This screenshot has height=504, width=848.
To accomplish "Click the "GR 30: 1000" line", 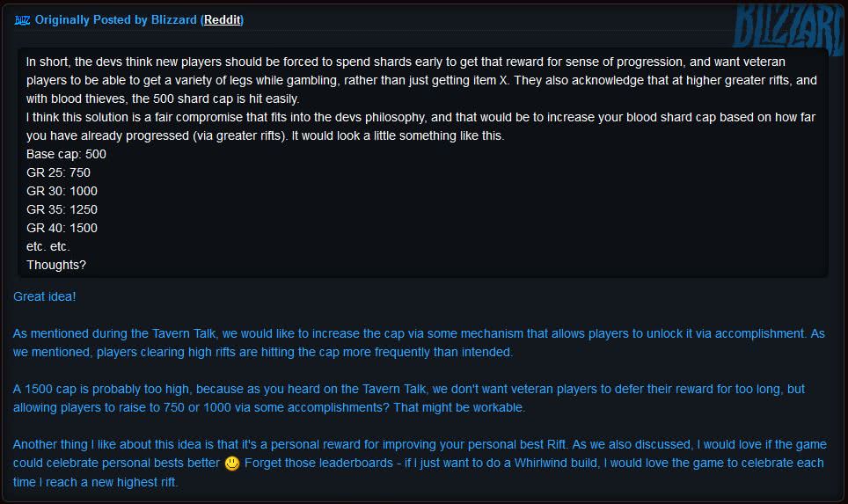I will pos(62,191).
